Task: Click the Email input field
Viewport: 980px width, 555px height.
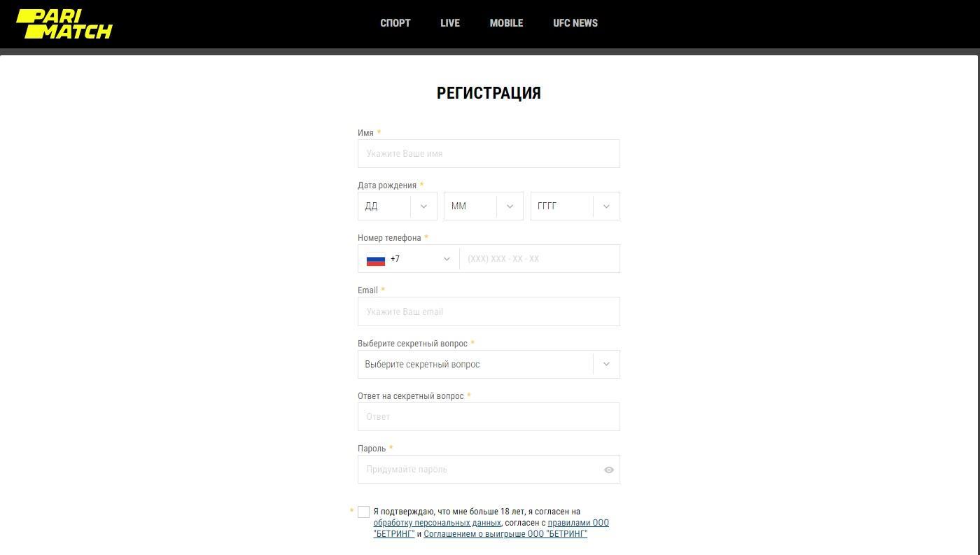Action: tap(489, 312)
